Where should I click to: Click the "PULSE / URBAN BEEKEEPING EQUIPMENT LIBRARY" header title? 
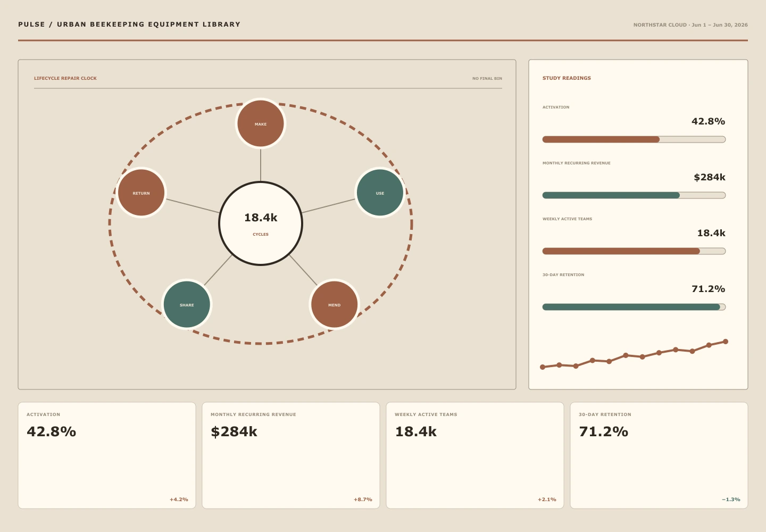129,24
